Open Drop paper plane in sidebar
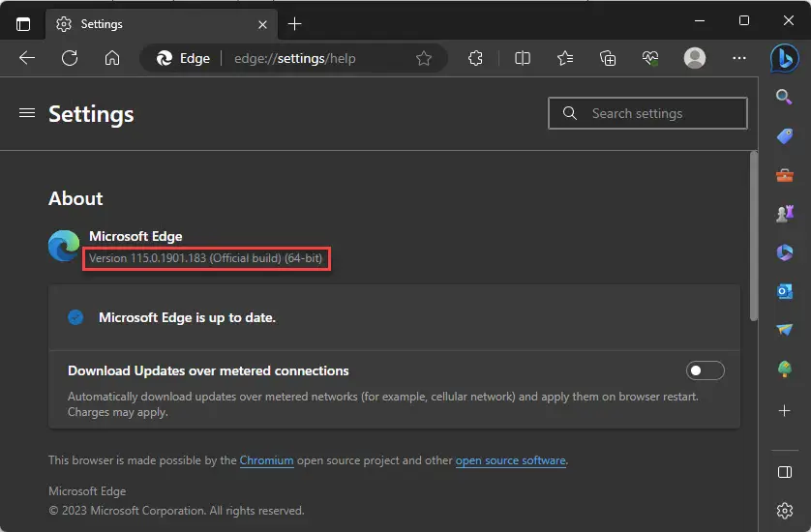The image size is (811, 532). coord(785,329)
